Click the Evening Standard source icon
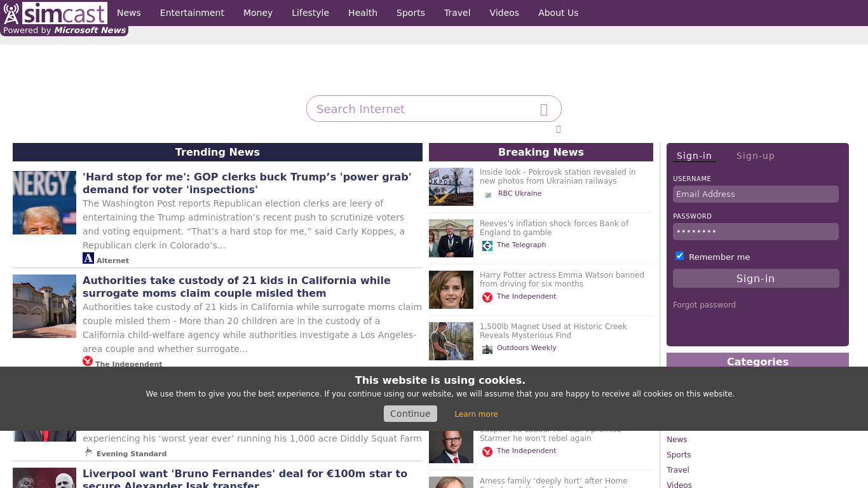Image resolution: width=868 pixels, height=488 pixels. point(88,452)
